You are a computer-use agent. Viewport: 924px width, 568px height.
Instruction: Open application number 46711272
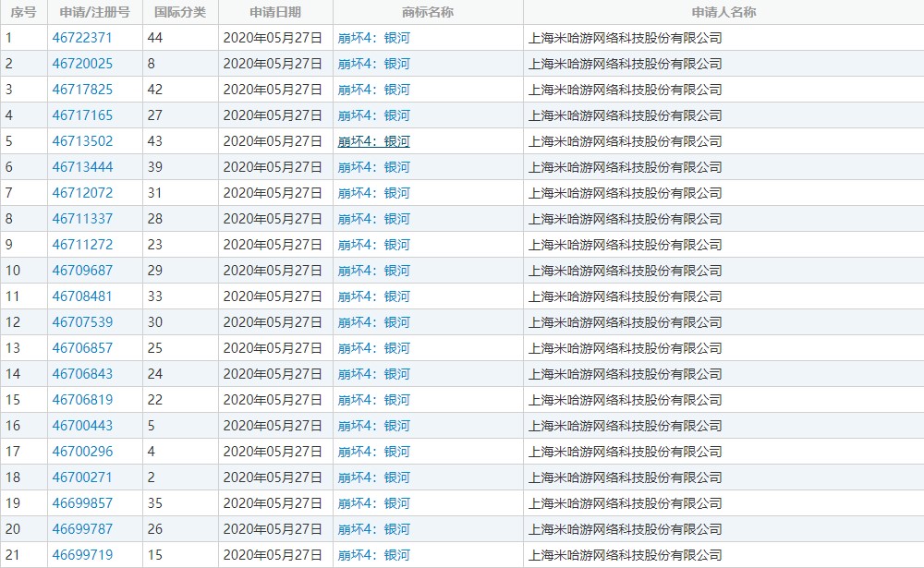pyautogui.click(x=82, y=245)
